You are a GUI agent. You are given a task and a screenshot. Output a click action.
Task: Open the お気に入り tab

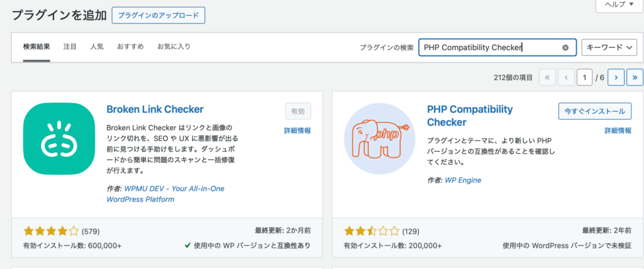pyautogui.click(x=174, y=47)
